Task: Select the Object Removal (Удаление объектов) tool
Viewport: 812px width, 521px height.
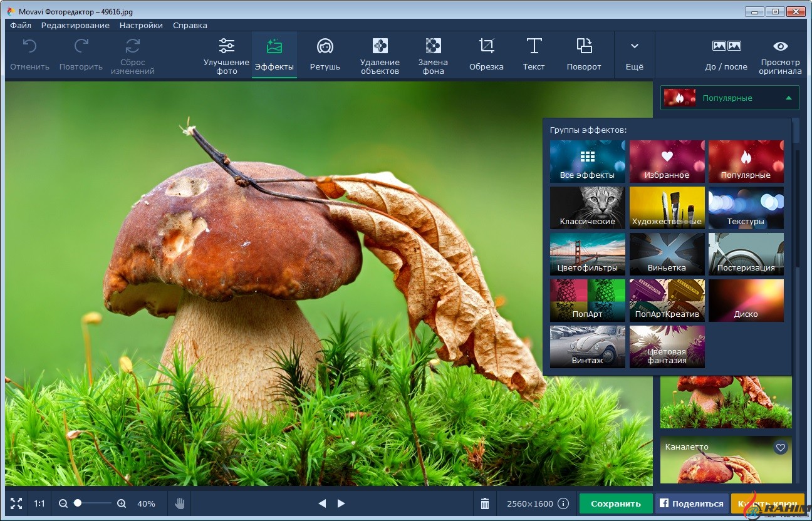Action: click(x=380, y=54)
